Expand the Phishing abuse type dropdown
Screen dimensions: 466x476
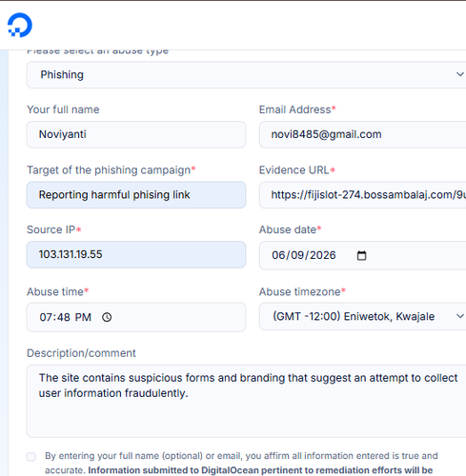coord(246,75)
